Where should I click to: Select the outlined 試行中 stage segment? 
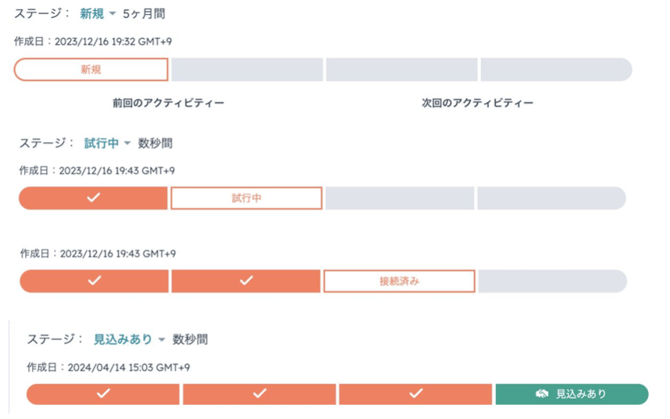[x=246, y=198]
